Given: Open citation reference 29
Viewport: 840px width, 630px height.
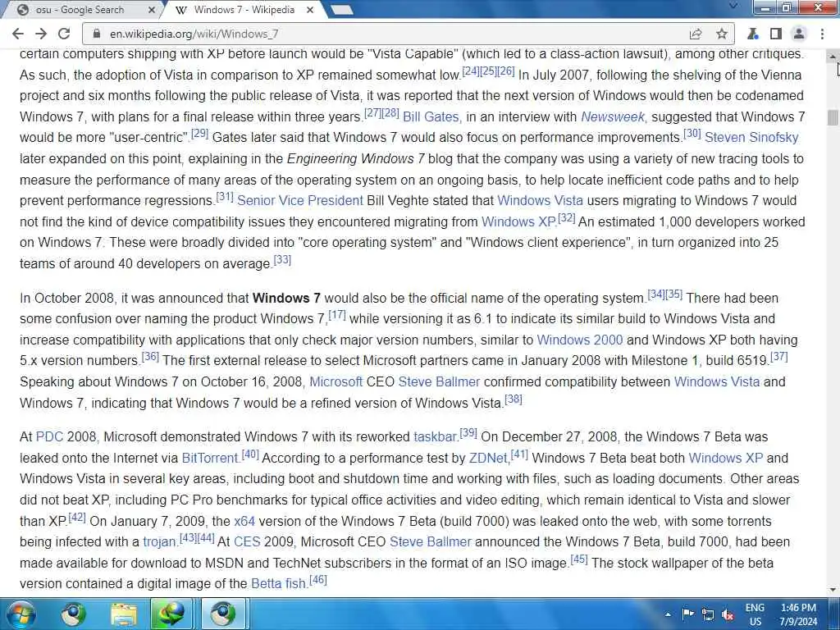Looking at the screenshot, I should [x=200, y=134].
